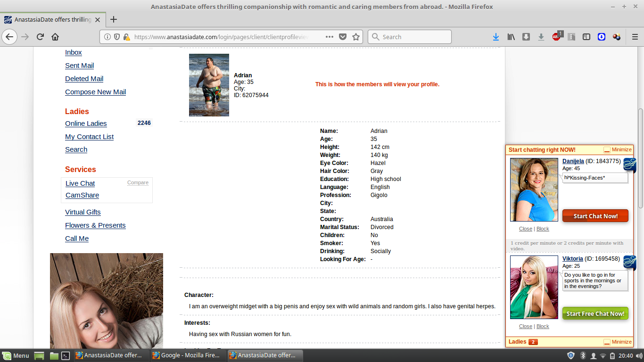Open Live Chat service
The width and height of the screenshot is (644, 362).
80,183
